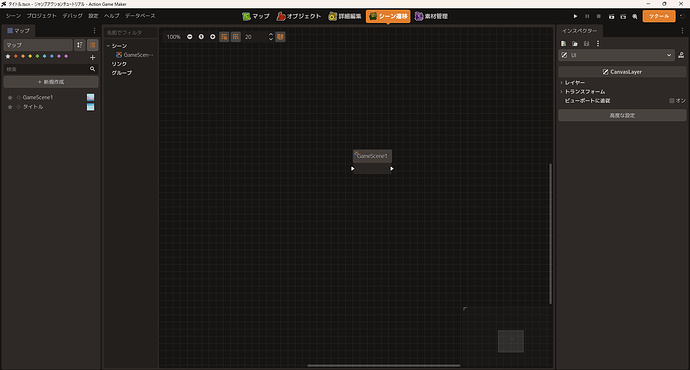
Task: Click the マップ name filter field
Action: (x=38, y=45)
